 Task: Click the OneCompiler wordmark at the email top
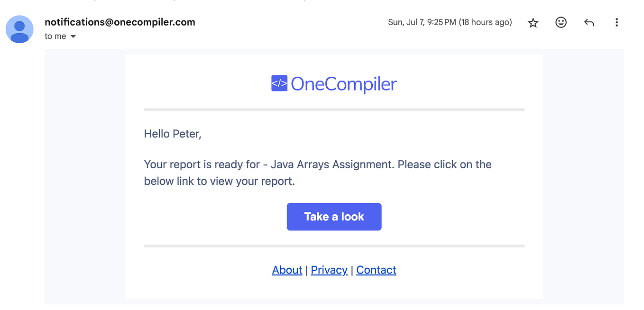click(344, 84)
